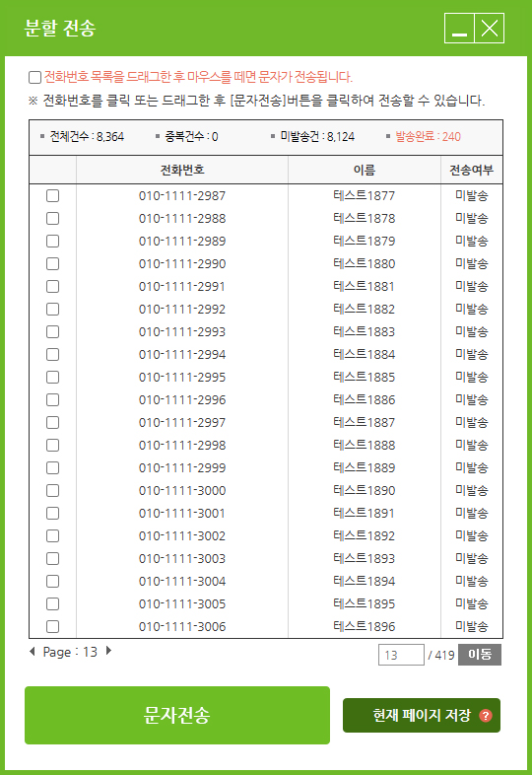Click the 전화번호 column header
The width and height of the screenshot is (532, 775).
pos(182,170)
